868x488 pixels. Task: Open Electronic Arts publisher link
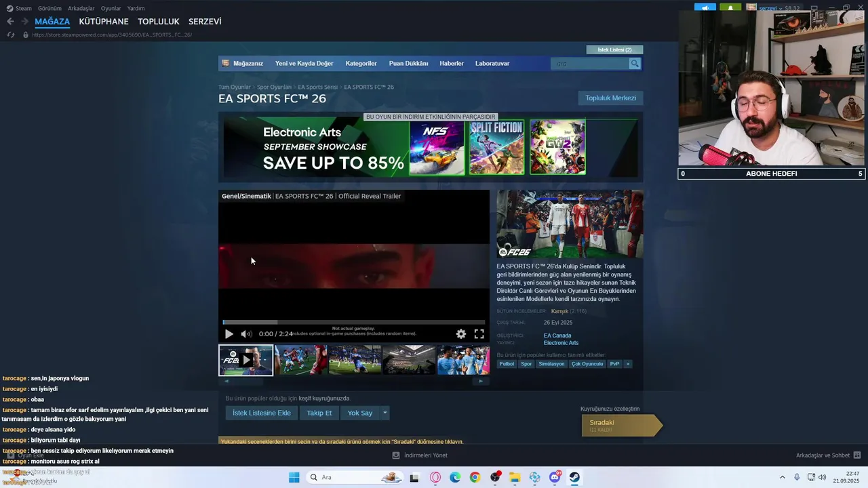click(x=561, y=343)
